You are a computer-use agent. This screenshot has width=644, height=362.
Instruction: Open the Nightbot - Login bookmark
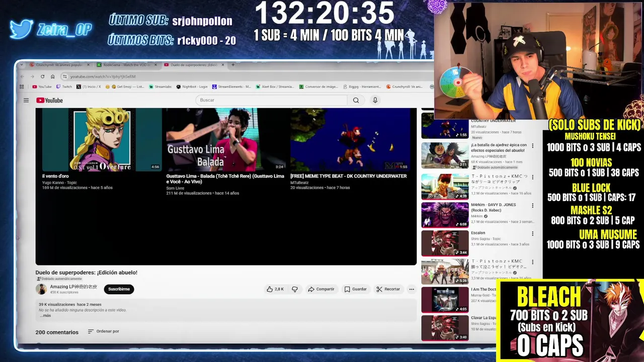[x=192, y=86]
